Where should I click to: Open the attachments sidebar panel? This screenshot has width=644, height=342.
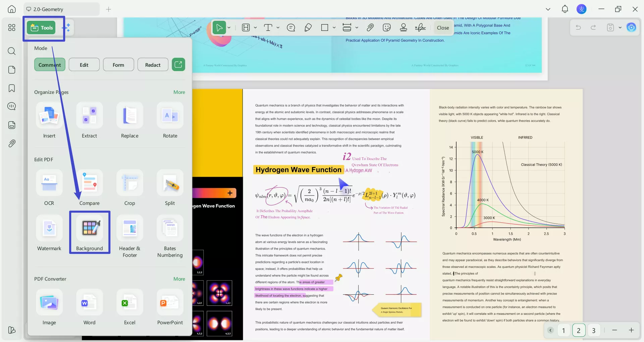[12, 144]
